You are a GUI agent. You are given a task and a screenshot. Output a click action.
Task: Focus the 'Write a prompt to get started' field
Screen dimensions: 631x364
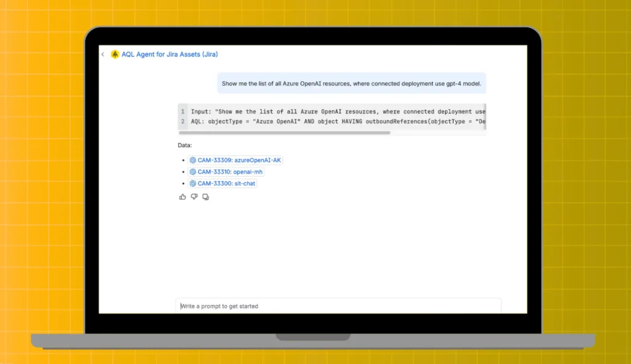pos(338,306)
